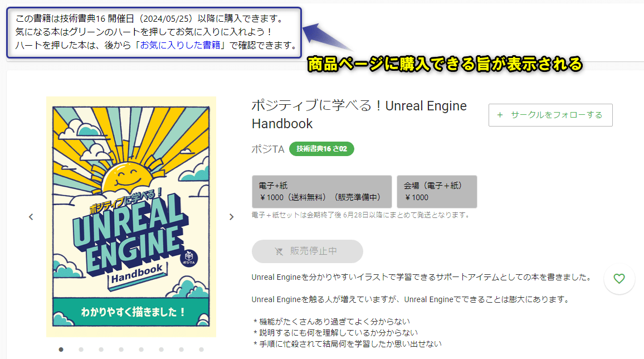Show the next book image arrow
Screen dimensions: 644x359
[231, 217]
